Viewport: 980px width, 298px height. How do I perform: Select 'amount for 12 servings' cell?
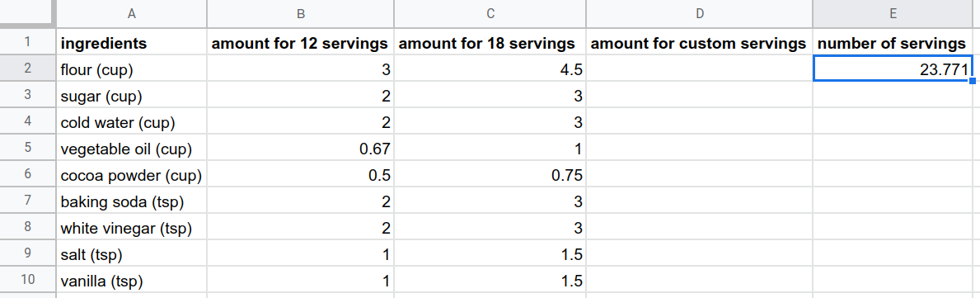click(x=300, y=43)
